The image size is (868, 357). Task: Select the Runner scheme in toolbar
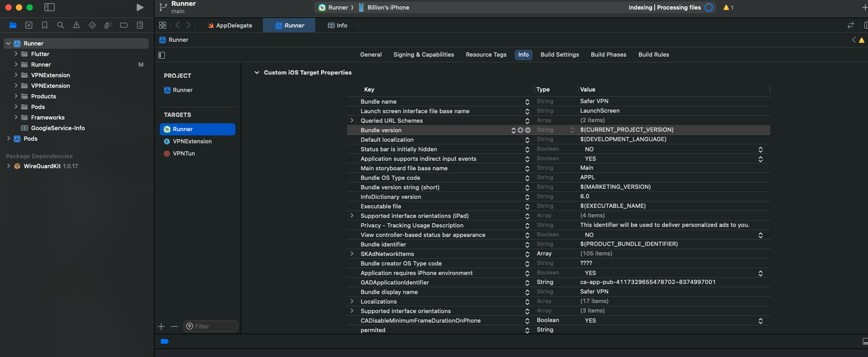point(333,7)
